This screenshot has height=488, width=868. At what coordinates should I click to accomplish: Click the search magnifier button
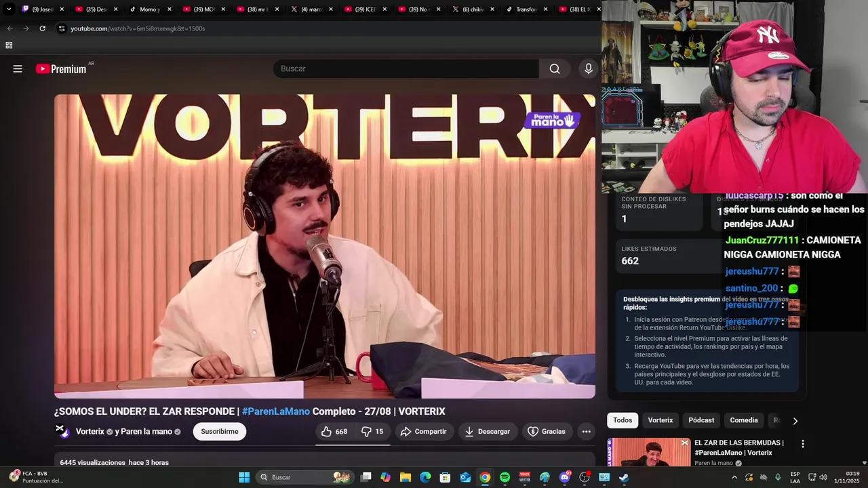click(555, 68)
